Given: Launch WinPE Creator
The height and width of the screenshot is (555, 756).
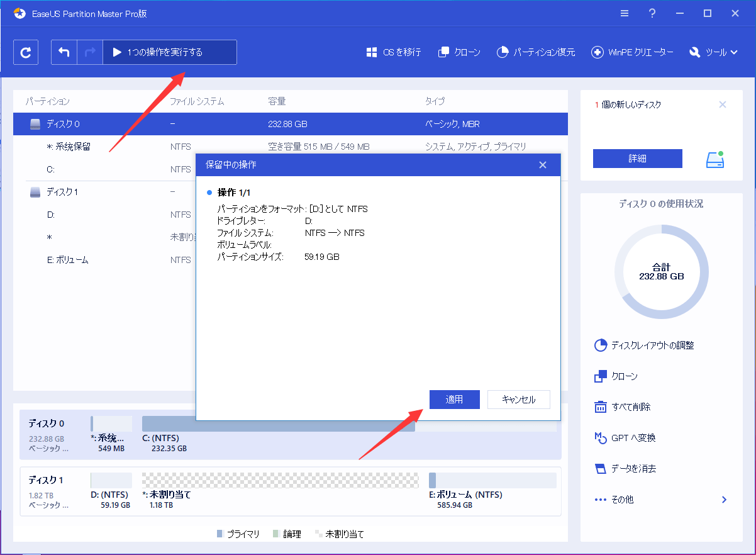Looking at the screenshot, I should click(632, 52).
